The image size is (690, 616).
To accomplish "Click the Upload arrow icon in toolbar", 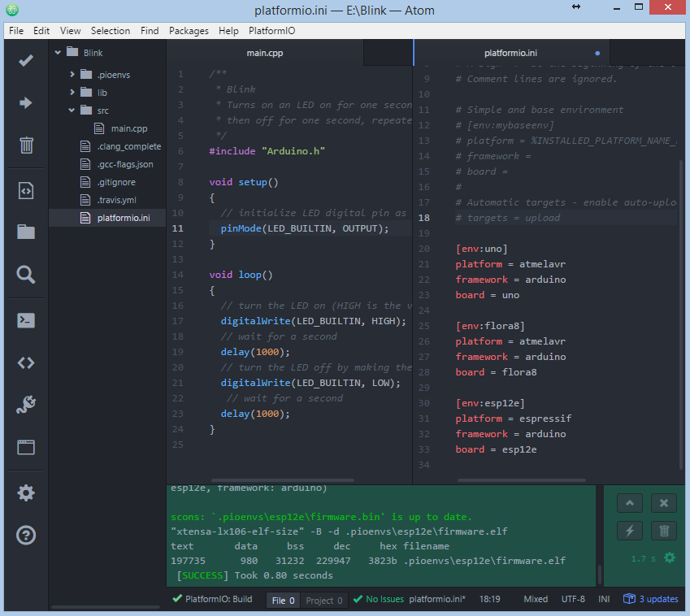I will 26,103.
